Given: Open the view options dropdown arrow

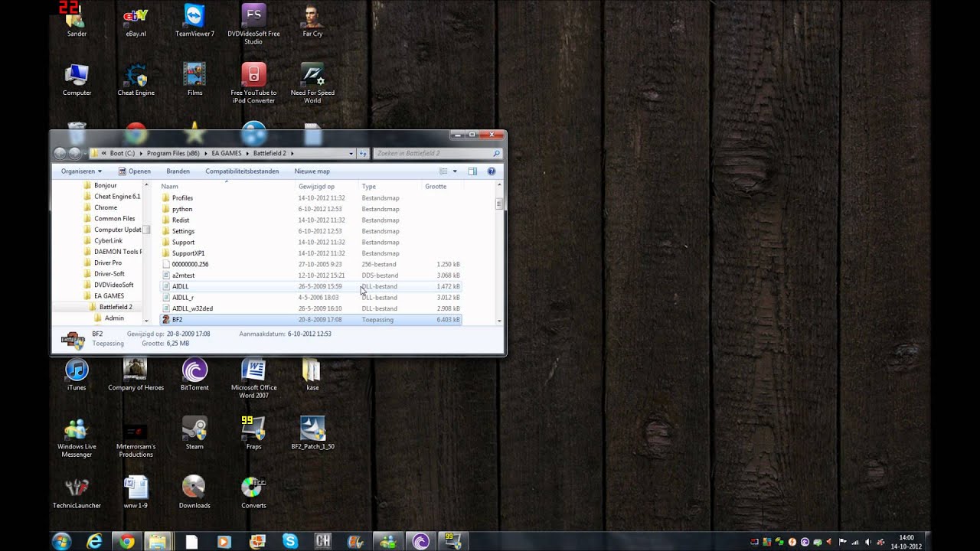Looking at the screenshot, I should point(455,171).
